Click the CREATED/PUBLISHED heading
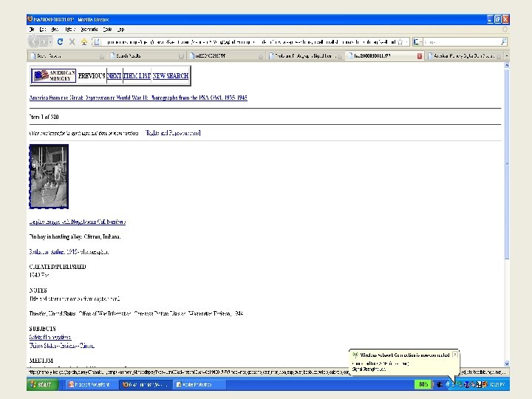532x399 pixels. [58, 267]
